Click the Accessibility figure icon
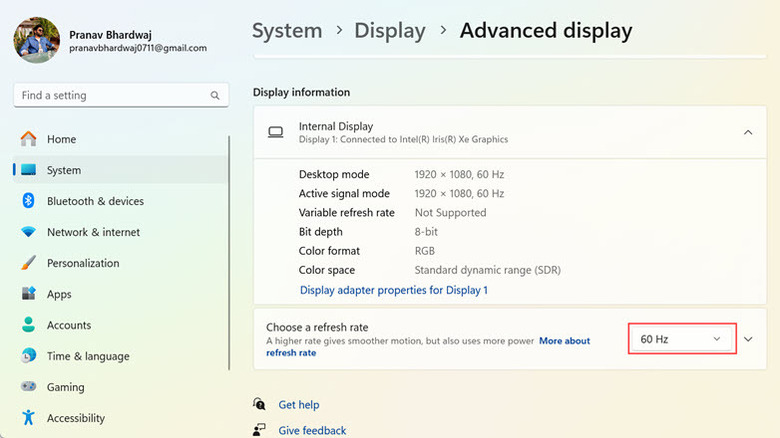The height and width of the screenshot is (438, 780). click(28, 418)
